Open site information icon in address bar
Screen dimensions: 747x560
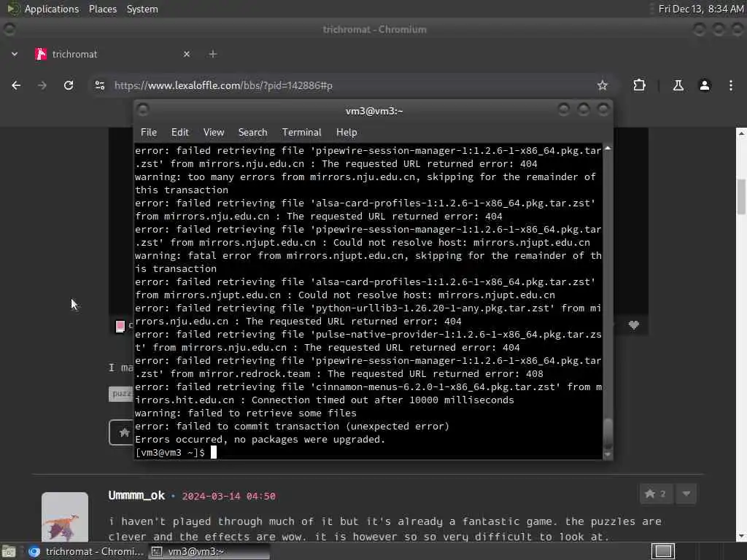[x=99, y=85]
